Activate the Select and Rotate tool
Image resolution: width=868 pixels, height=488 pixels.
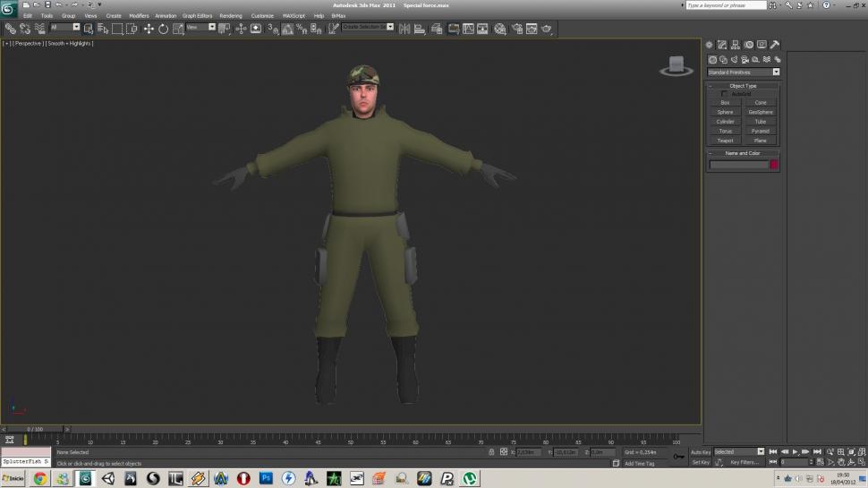pos(163,29)
